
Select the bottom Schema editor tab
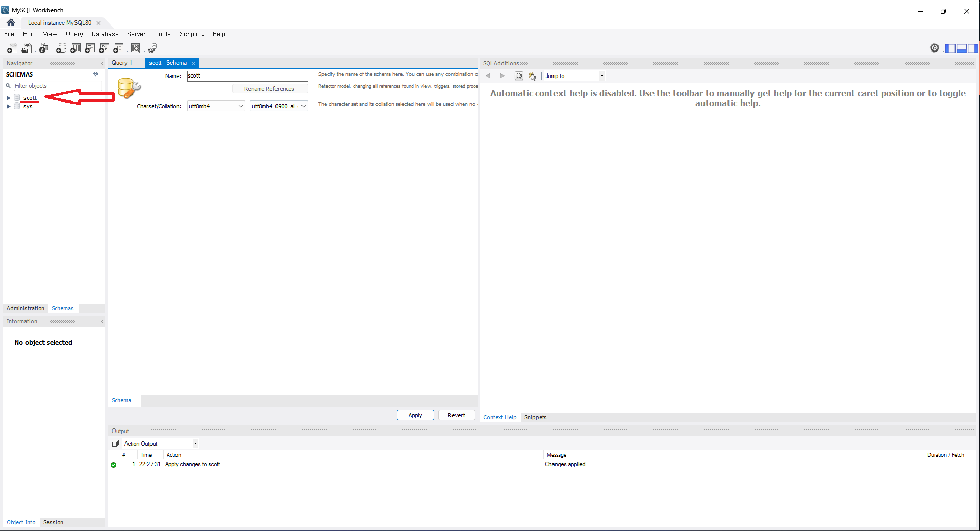pos(121,400)
